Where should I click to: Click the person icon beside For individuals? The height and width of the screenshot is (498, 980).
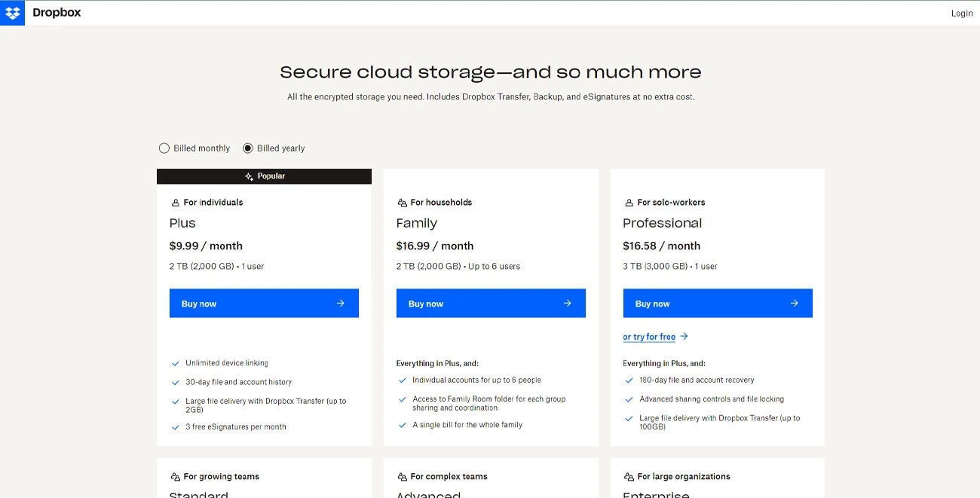(174, 202)
